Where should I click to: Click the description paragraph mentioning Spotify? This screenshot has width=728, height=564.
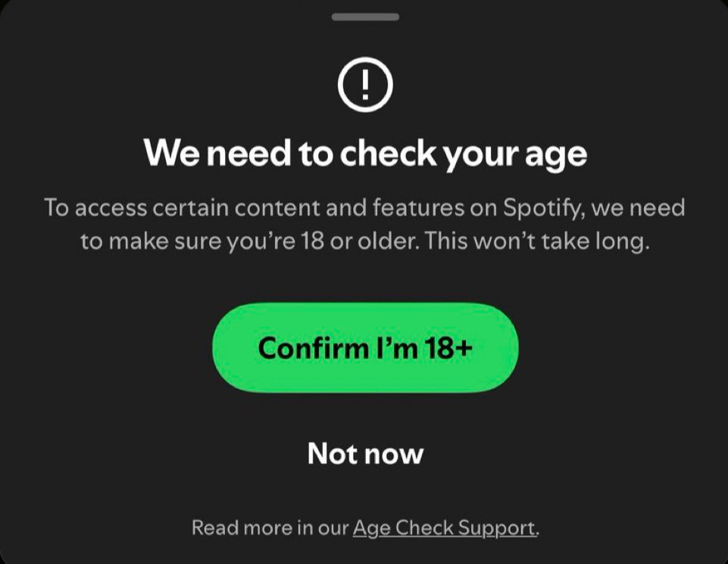tap(365, 224)
